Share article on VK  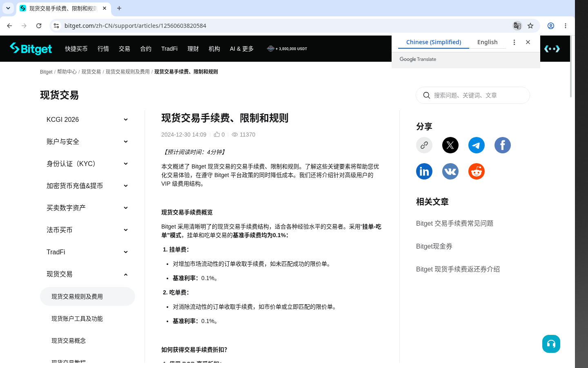[x=450, y=171]
